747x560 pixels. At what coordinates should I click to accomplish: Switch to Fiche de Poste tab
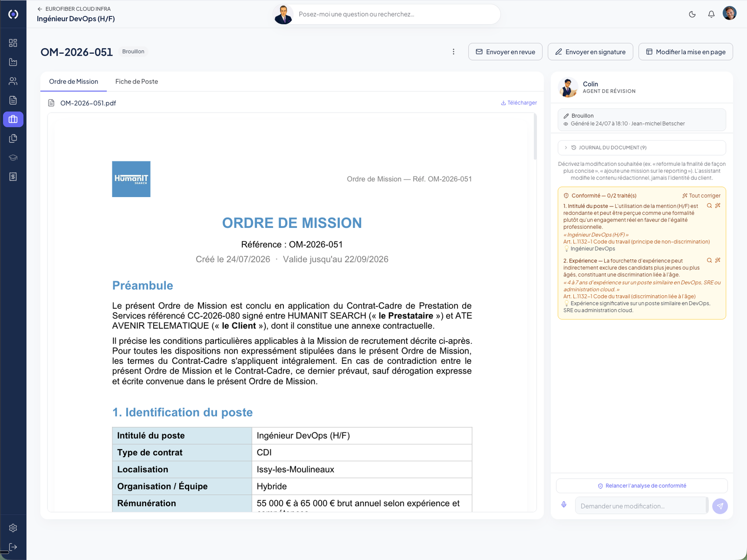click(x=136, y=81)
